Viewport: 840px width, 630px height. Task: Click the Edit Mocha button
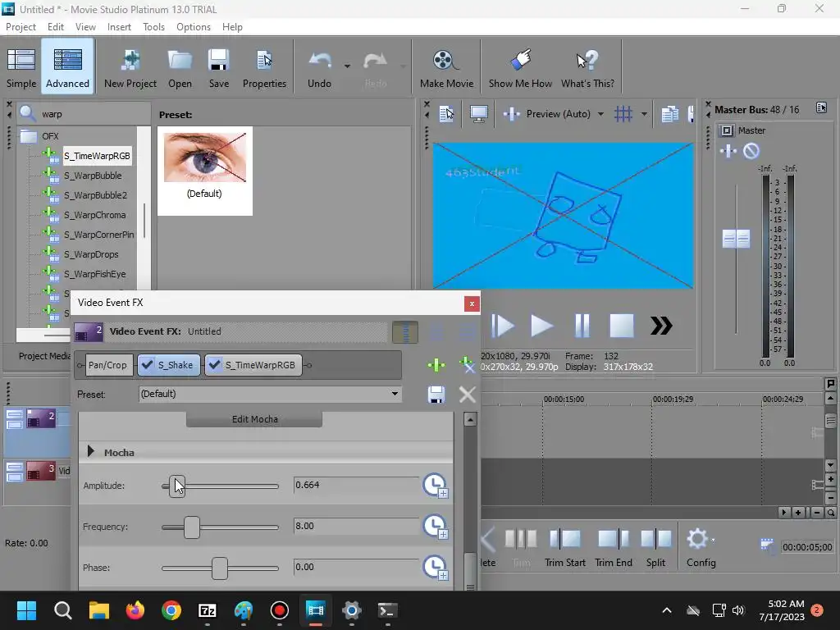tap(254, 419)
